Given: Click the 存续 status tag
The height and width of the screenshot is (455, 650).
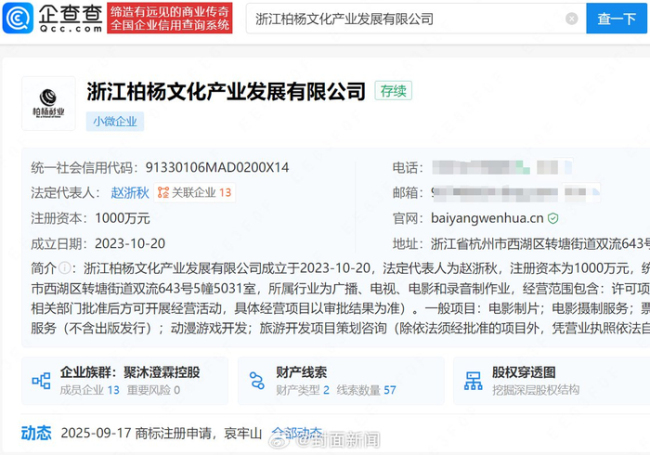Looking at the screenshot, I should [x=393, y=91].
